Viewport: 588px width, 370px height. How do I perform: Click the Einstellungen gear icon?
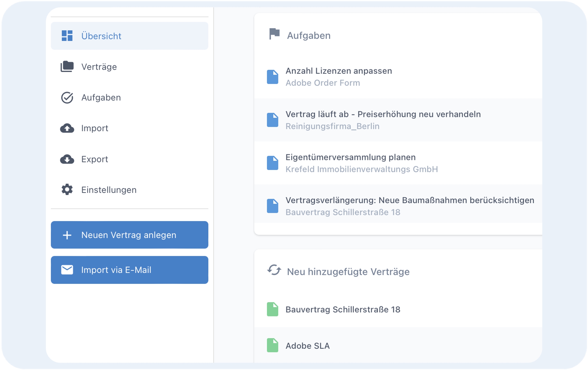tap(67, 190)
